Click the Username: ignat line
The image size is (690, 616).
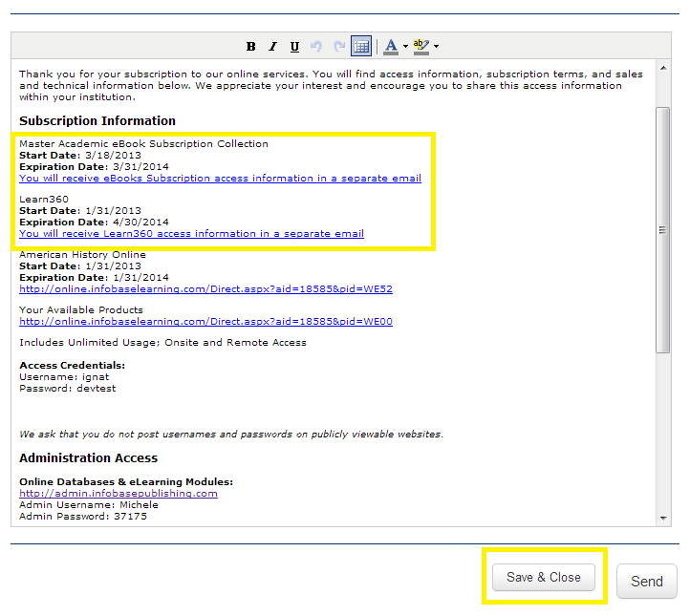64,377
